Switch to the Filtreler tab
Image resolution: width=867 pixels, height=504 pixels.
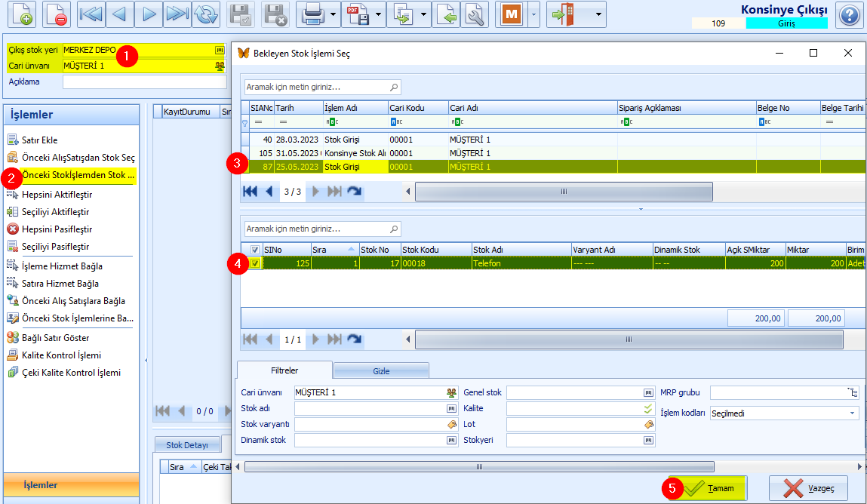pyautogui.click(x=284, y=370)
